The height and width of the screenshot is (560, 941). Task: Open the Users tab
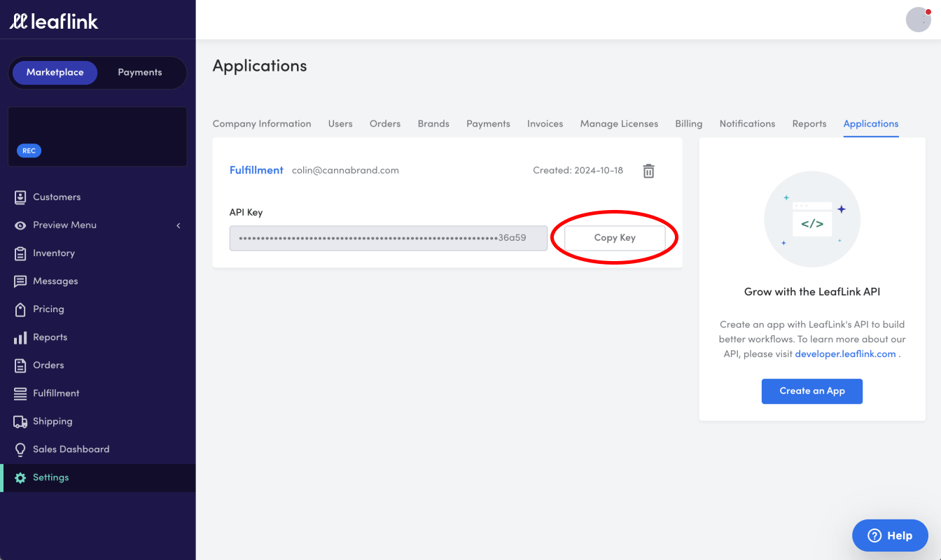click(340, 124)
